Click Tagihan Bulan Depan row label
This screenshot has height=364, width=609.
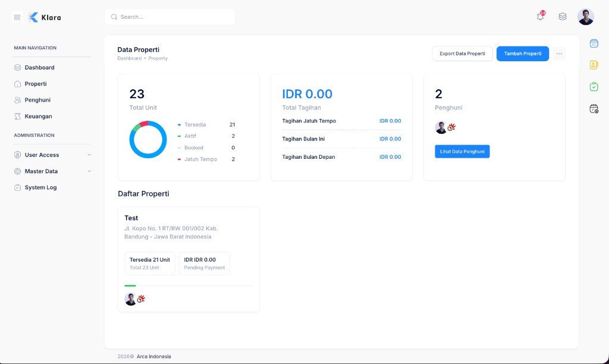pyautogui.click(x=309, y=157)
